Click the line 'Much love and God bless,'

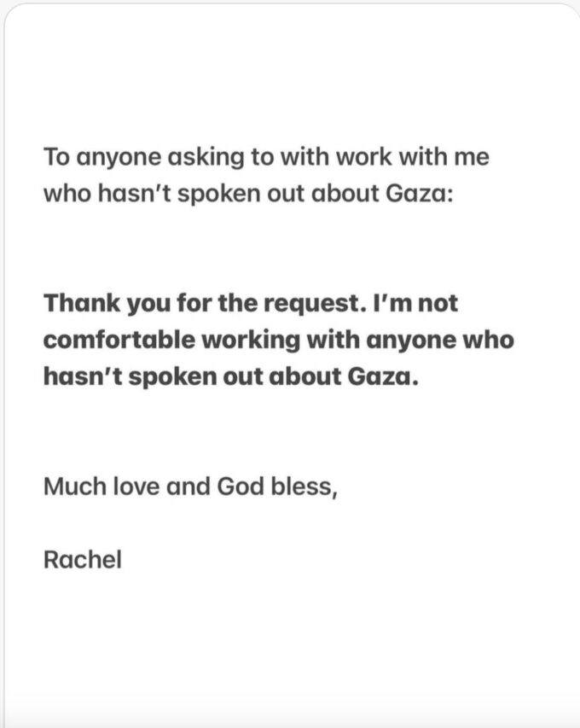[190, 487]
